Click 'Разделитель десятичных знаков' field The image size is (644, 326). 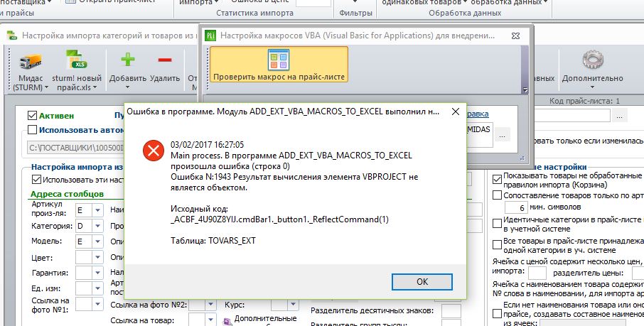pos(451,311)
